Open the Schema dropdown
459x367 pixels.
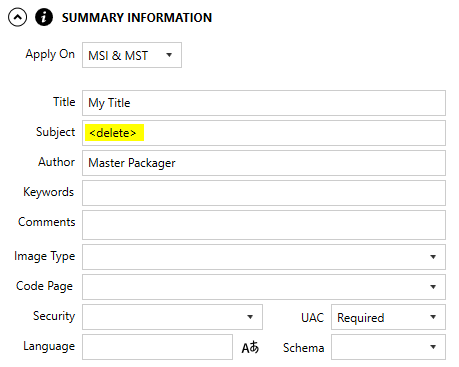click(388, 347)
